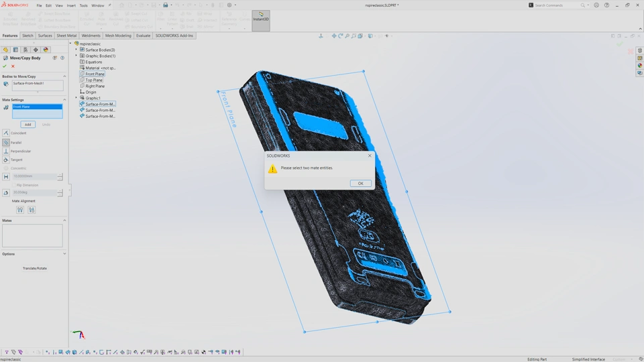Click the Add mate button
644x362 pixels.
click(28, 125)
